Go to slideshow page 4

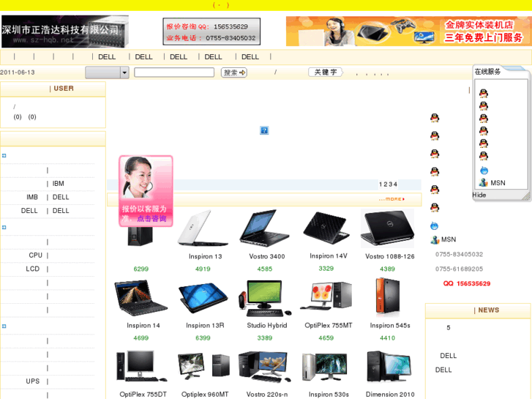pyautogui.click(x=395, y=184)
